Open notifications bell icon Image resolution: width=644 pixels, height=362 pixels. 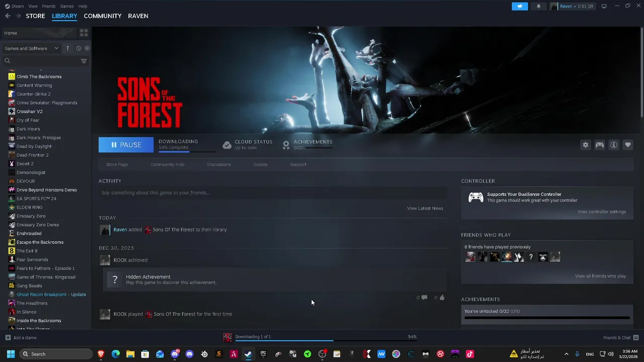[538, 6]
